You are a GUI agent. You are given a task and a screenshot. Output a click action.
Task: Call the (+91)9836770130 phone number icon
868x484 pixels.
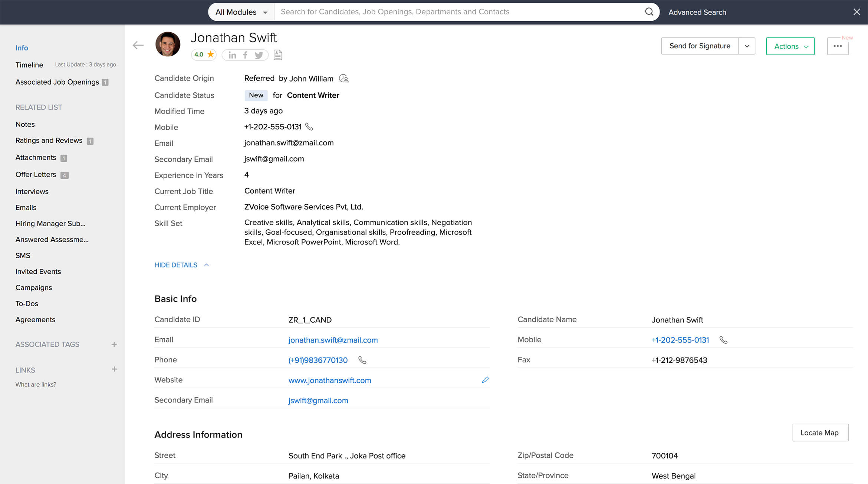pyautogui.click(x=362, y=360)
